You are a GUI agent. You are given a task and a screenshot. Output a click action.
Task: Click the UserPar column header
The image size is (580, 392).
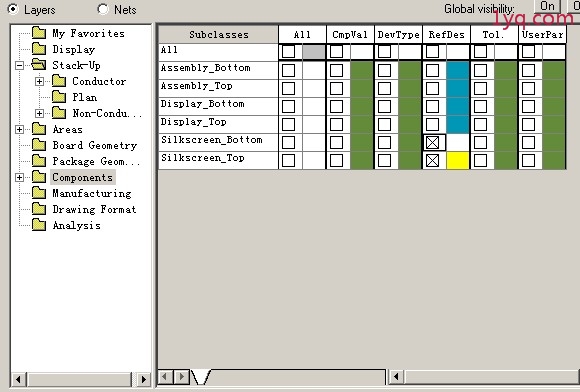pyautogui.click(x=542, y=35)
